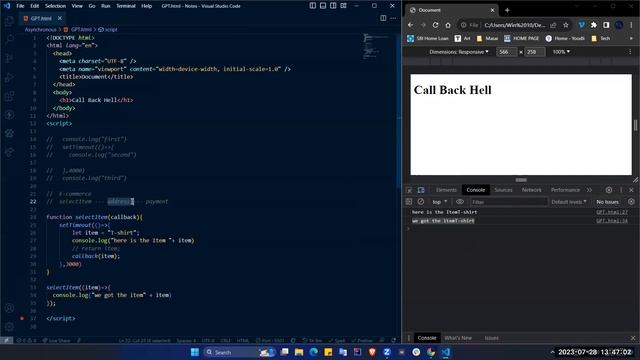The width and height of the screenshot is (640, 360).
Task: Open the Extensions view in VS Code
Action: 9,96
